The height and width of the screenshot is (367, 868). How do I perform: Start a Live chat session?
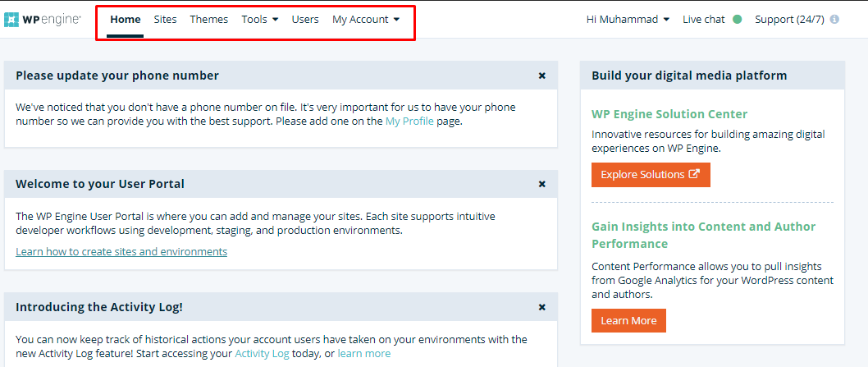click(x=704, y=20)
